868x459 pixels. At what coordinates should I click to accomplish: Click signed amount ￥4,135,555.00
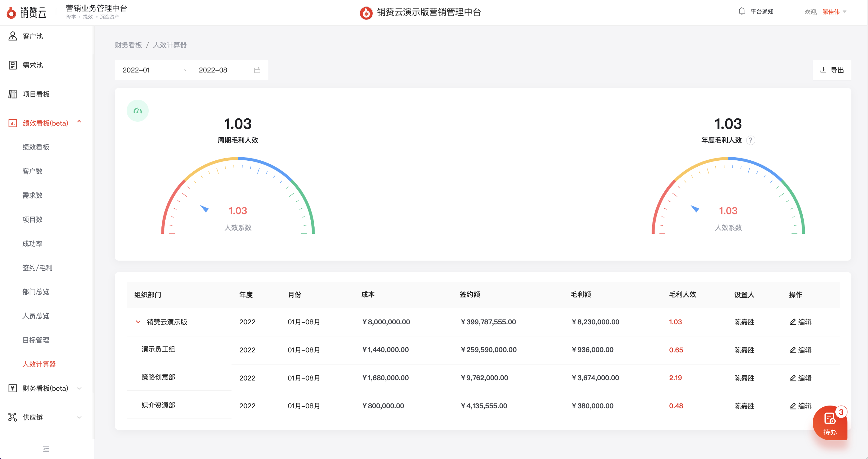click(483, 406)
